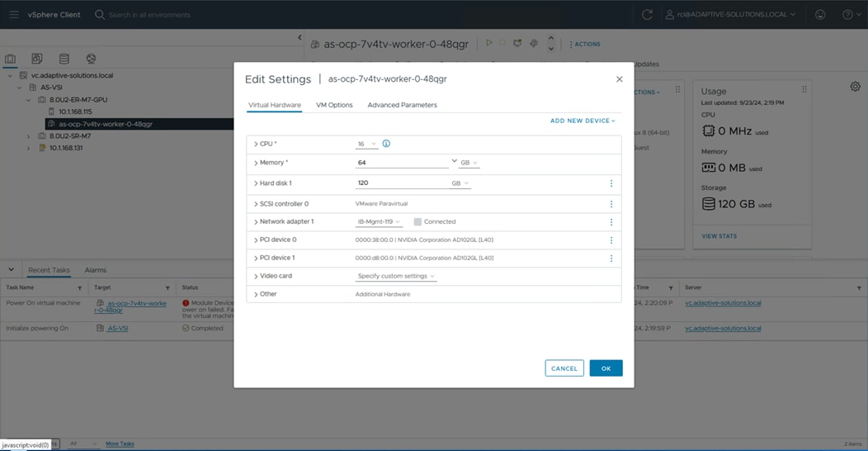The image size is (868, 451).
Task: Open the Networking inventory view
Action: point(91,59)
